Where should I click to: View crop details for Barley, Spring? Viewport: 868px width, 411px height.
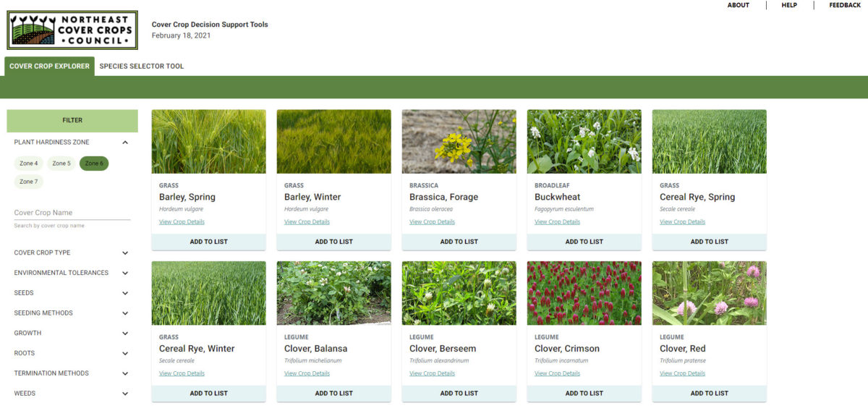point(182,222)
